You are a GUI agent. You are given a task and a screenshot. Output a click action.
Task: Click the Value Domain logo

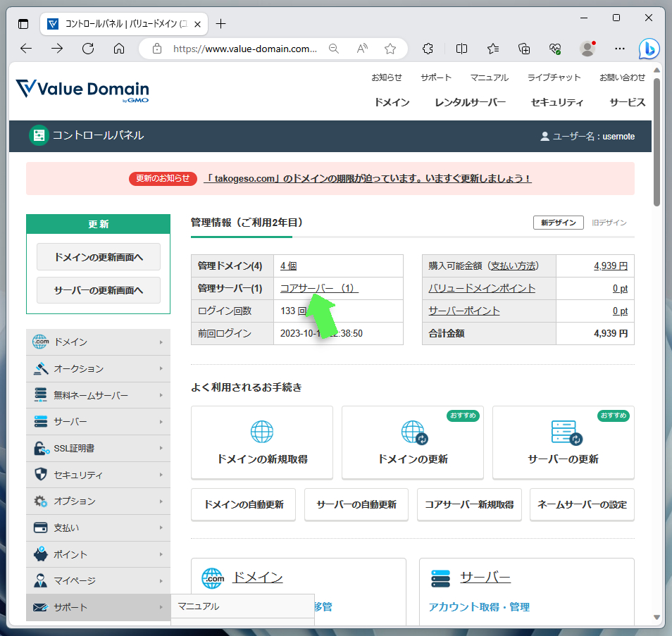pyautogui.click(x=82, y=90)
